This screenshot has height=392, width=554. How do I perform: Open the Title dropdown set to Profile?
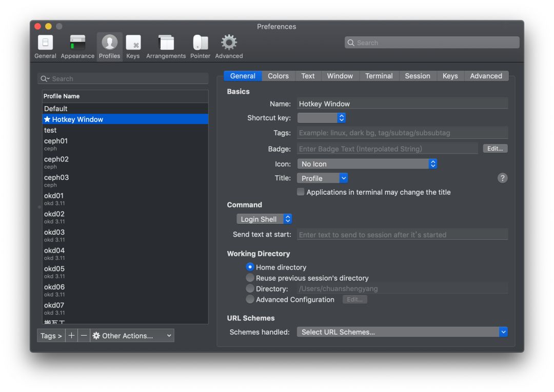322,178
